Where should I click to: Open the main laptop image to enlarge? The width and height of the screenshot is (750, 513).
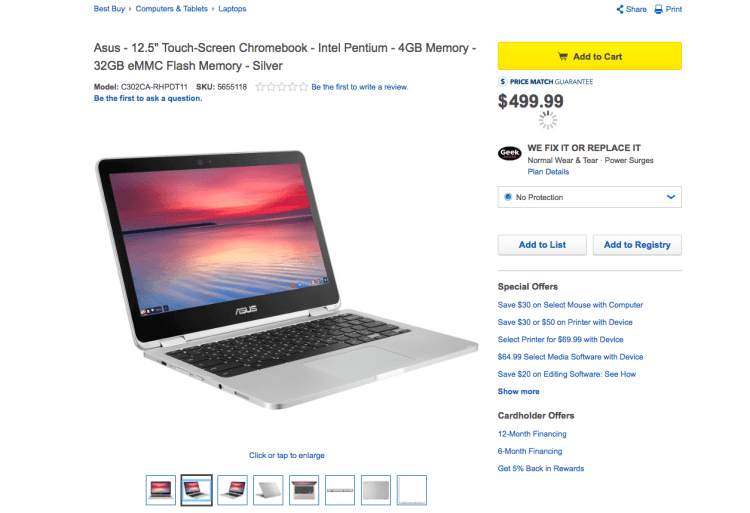[287, 280]
